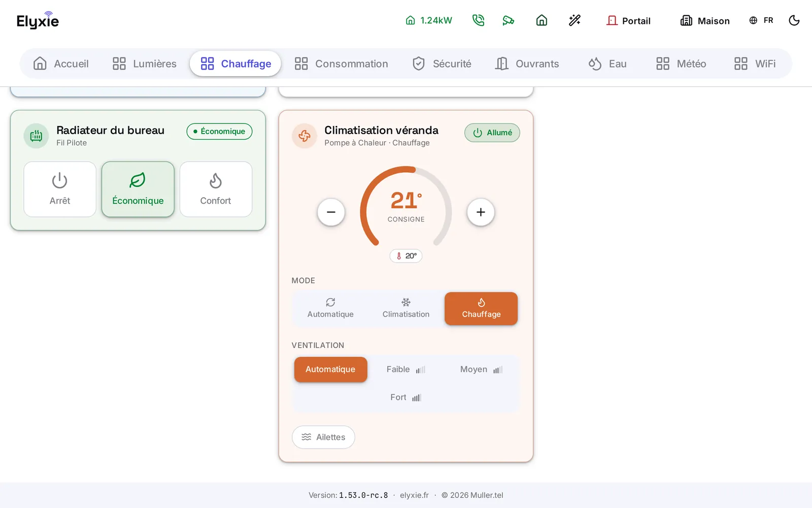
Task: Open the Ailettes button
Action: 323,437
